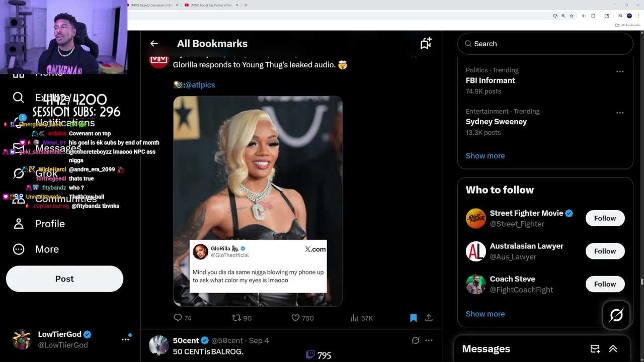Open the @atlpics mention link
The image size is (644, 362).
coord(200,85)
